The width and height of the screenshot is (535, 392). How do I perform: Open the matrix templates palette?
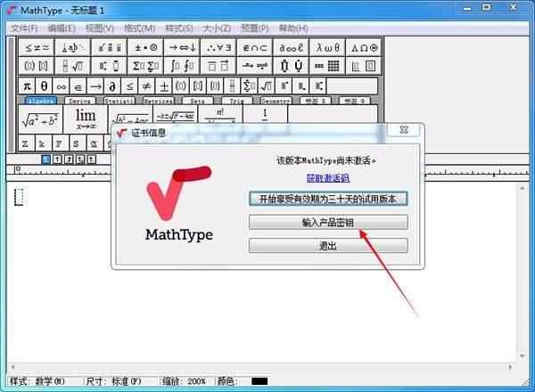click(327, 66)
